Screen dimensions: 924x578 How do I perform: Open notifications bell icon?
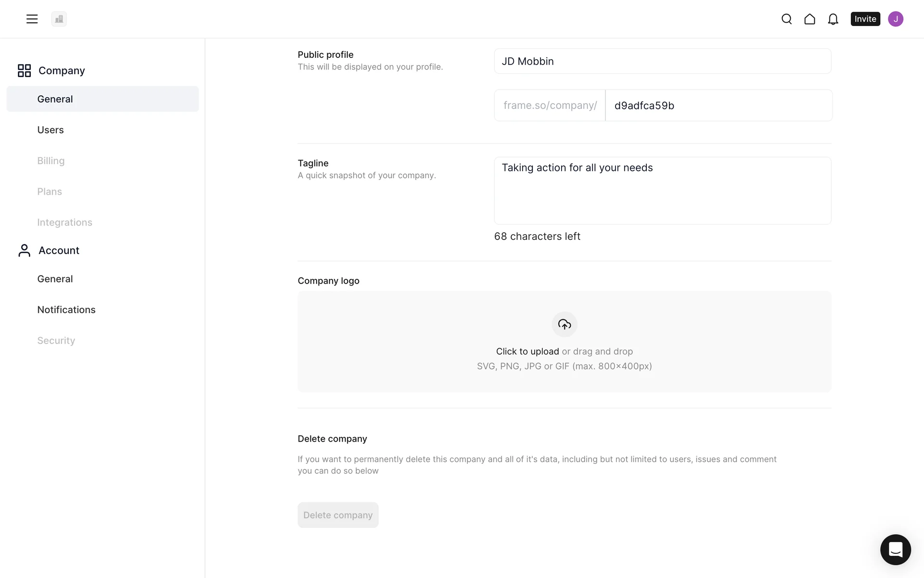point(833,19)
